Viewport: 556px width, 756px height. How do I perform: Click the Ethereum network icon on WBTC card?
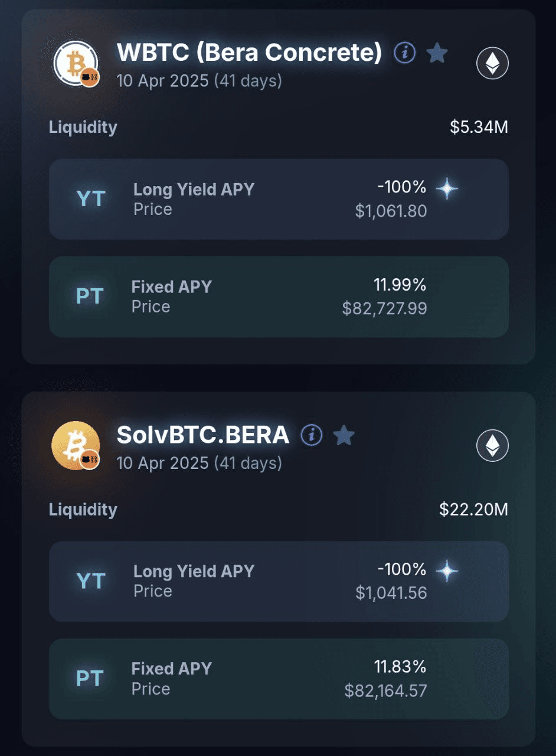(492, 63)
